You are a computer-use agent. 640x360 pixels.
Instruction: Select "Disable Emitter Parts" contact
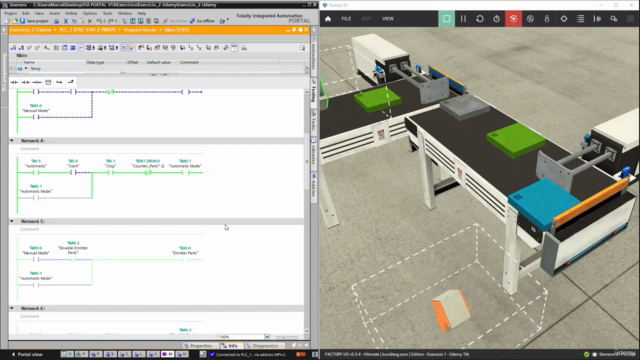click(73, 259)
